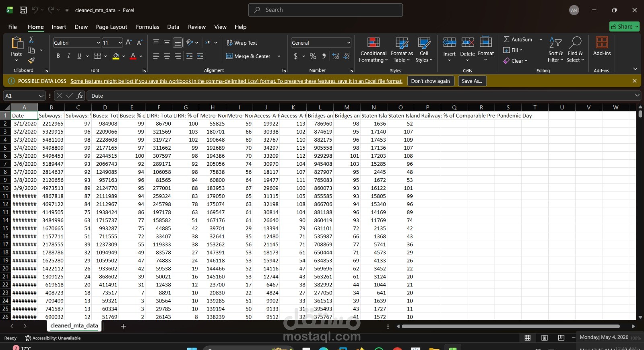Click the Increase Font Size icon

(129, 43)
